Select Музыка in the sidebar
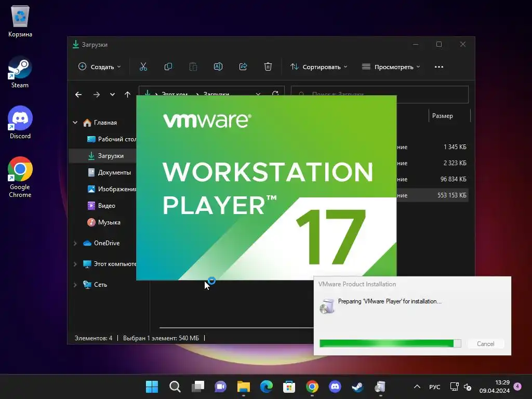This screenshot has height=399, width=532. click(104, 222)
